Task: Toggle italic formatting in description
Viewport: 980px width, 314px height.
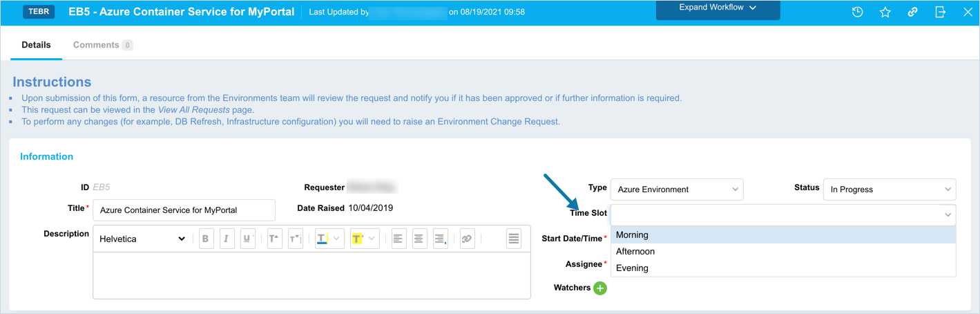Action: [x=227, y=239]
